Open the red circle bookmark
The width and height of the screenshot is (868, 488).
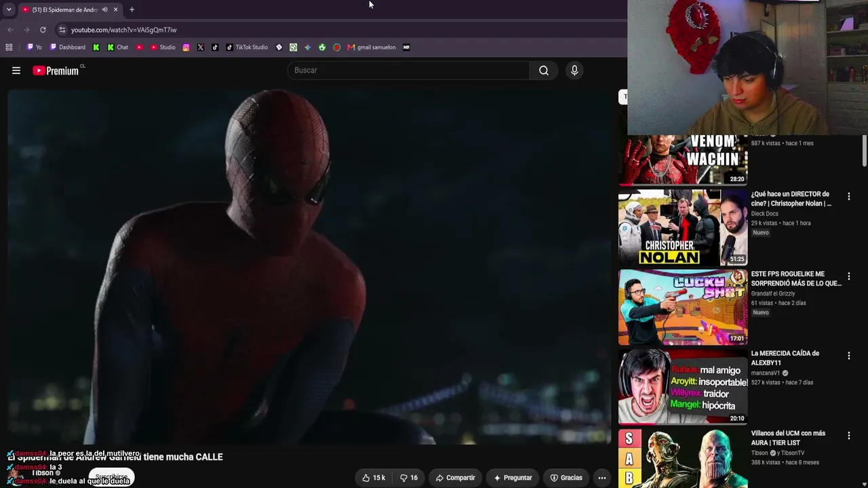point(336,47)
